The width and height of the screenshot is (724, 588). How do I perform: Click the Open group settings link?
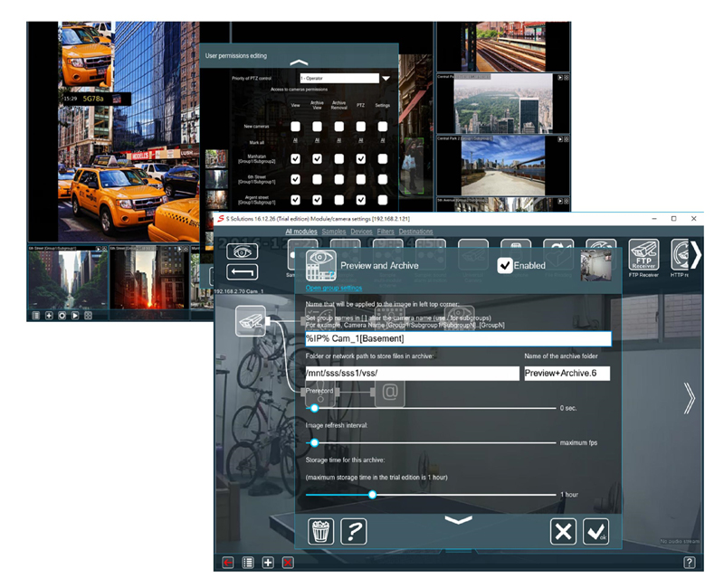point(334,288)
